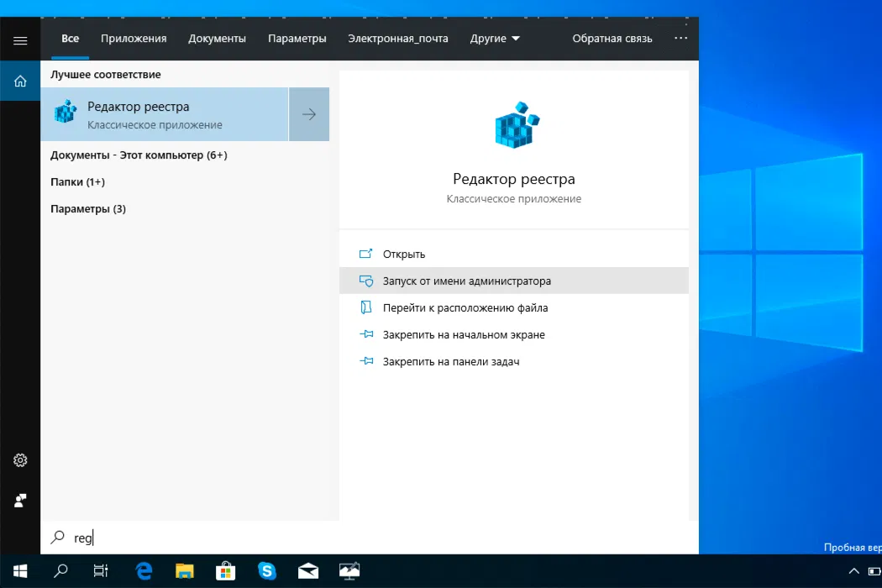Click the magnifier icon in the search box
882x588 pixels.
point(57,538)
